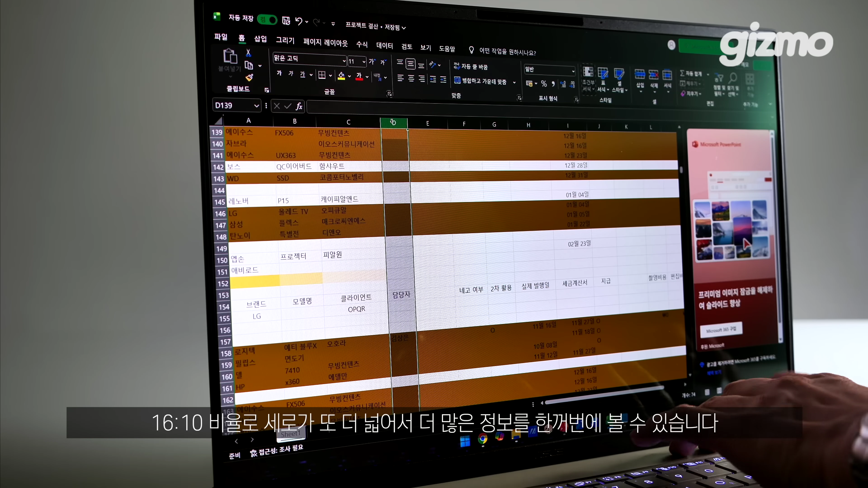This screenshot has width=868, height=488.
Task: Click the borders icon in font group
Action: (x=322, y=75)
